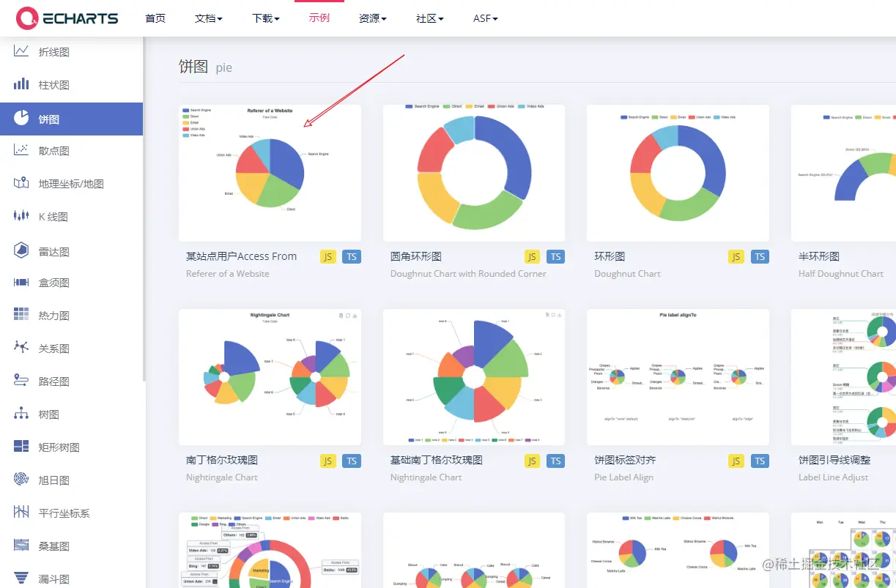
Task: Open TS version of 基础南丁格尔玫瑰图
Action: click(556, 461)
